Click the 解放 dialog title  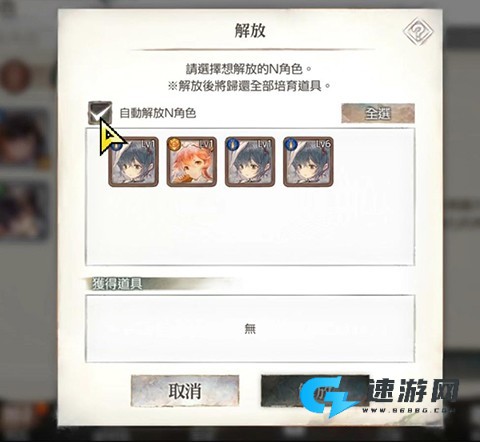click(x=250, y=31)
